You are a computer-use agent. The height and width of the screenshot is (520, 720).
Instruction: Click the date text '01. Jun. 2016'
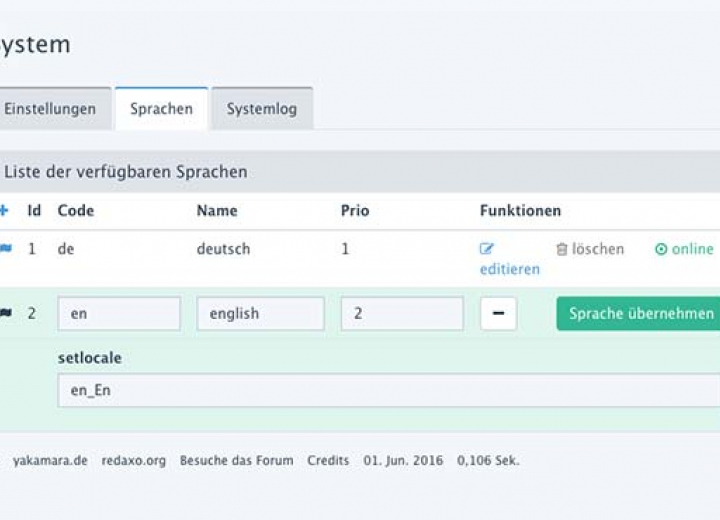403,460
